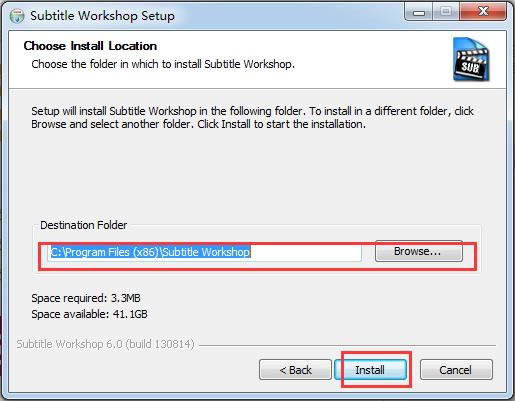Click the Space available: 41.1GB text
The height and width of the screenshot is (401, 515).
click(x=89, y=314)
